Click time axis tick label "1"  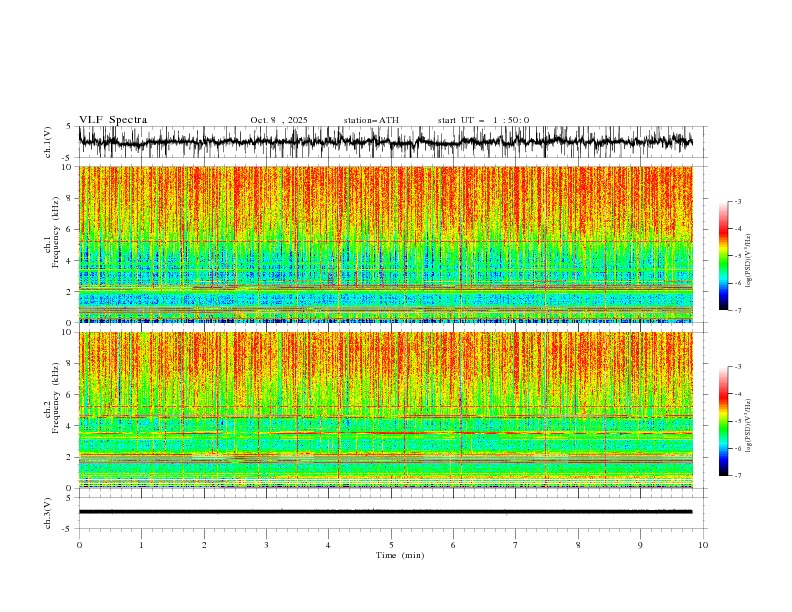(141, 545)
